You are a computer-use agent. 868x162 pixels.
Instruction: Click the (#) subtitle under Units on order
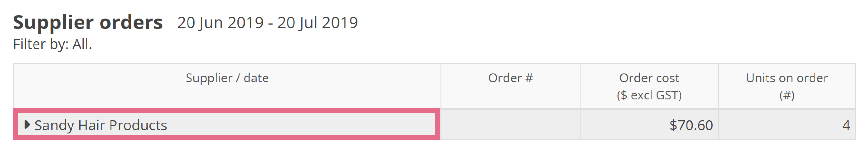(787, 95)
